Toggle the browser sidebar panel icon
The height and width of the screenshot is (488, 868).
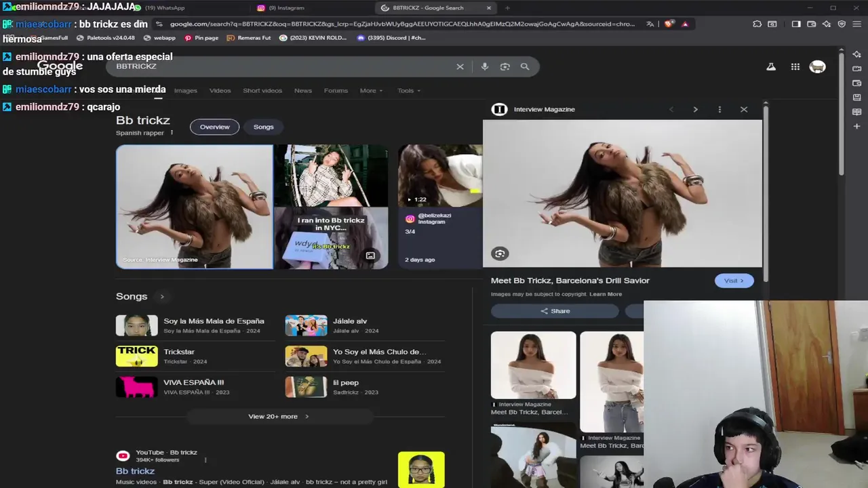(796, 24)
